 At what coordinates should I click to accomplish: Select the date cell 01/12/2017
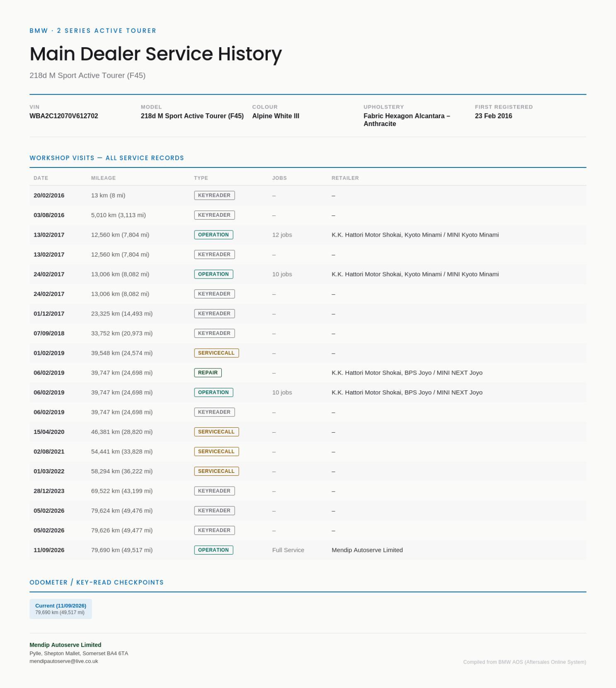(49, 314)
